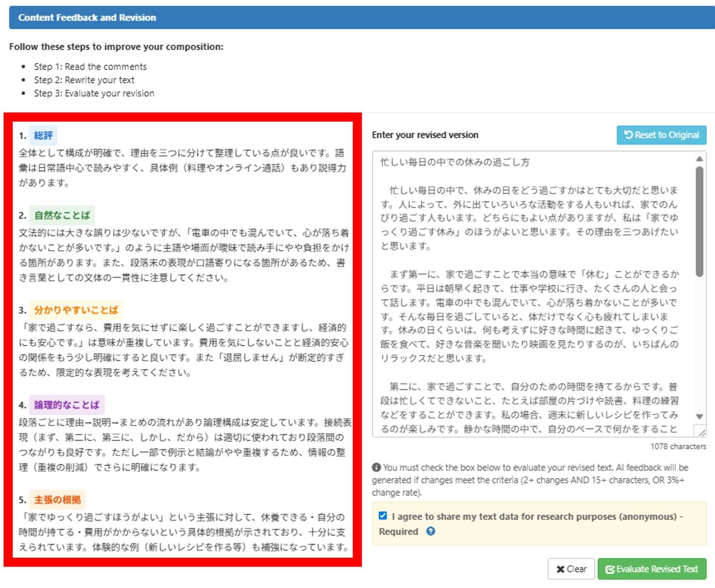Click the Reset to Original button
Screen dimensions: 715x588
pos(661,135)
